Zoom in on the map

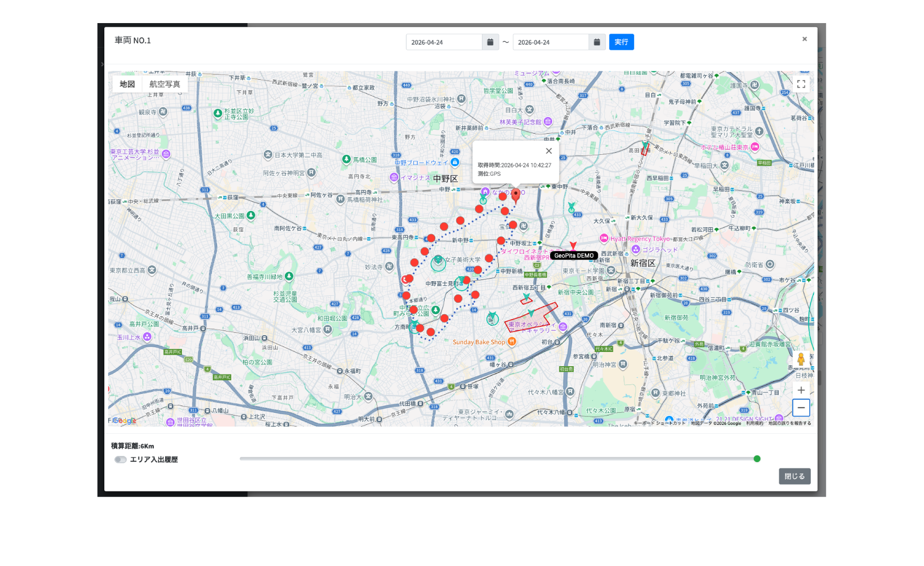pyautogui.click(x=801, y=390)
